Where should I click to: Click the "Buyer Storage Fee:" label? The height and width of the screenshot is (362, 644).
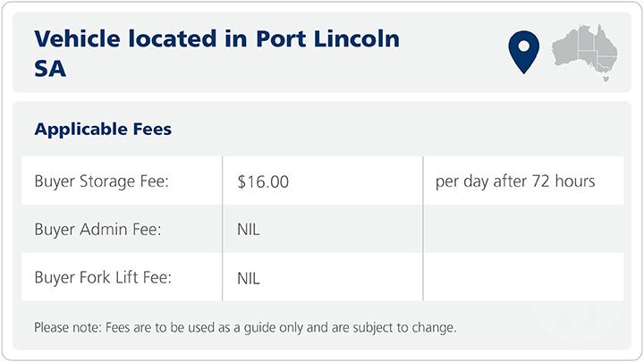(x=102, y=181)
